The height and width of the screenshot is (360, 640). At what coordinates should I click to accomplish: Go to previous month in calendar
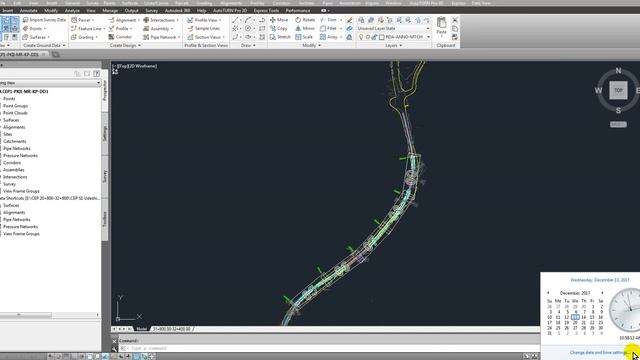pyautogui.click(x=548, y=293)
